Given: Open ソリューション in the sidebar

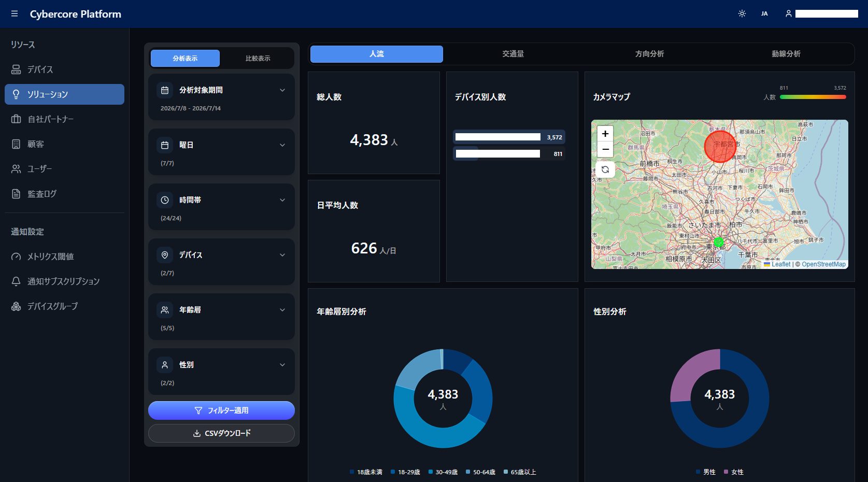Looking at the screenshot, I should point(64,94).
